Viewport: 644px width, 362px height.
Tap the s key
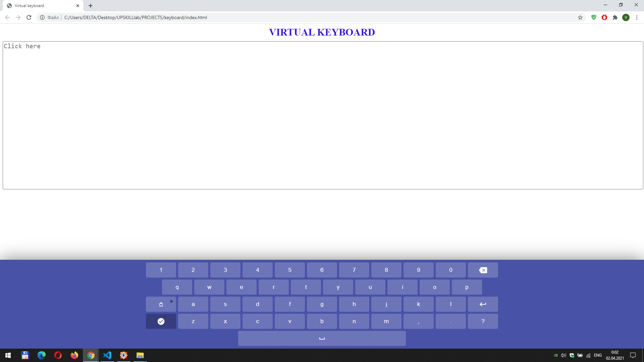pyautogui.click(x=225, y=304)
